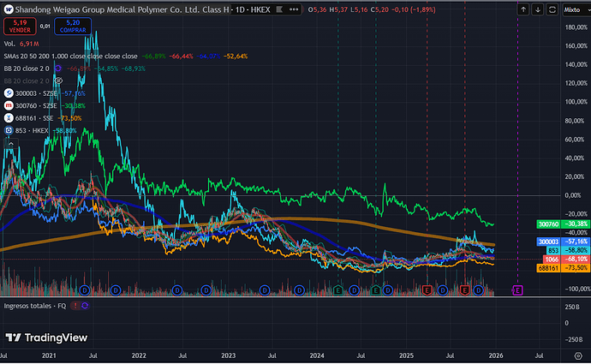Click the HKEX exchange label in the title

pos(260,9)
